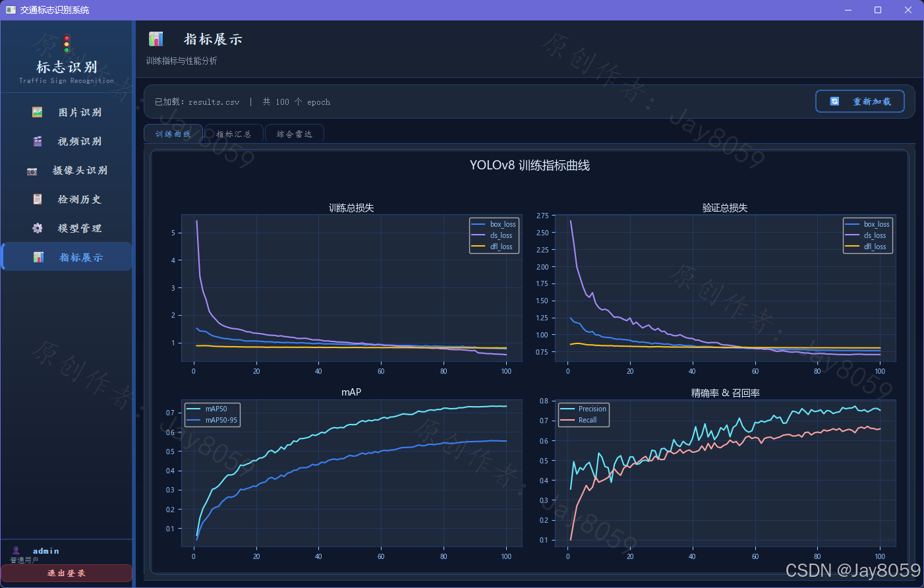Screen dimensions: 924x588
Task: Close the application window
Action: pos(908,10)
